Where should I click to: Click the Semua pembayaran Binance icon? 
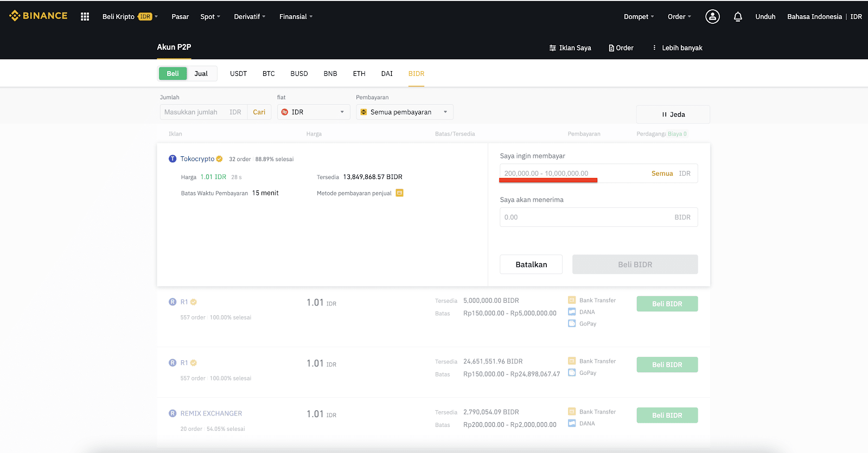click(363, 112)
